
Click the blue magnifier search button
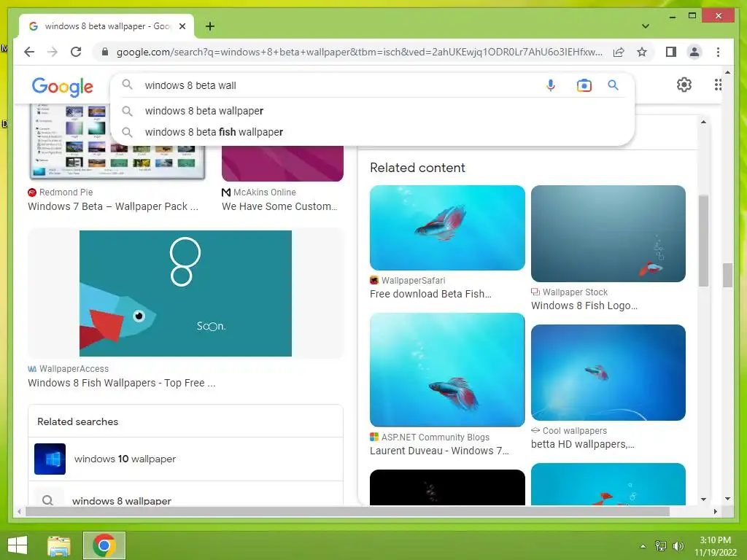(613, 85)
